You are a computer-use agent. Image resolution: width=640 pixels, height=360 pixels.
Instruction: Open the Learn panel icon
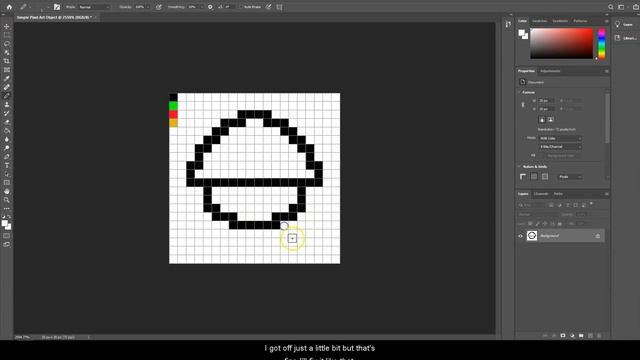tap(618, 24)
